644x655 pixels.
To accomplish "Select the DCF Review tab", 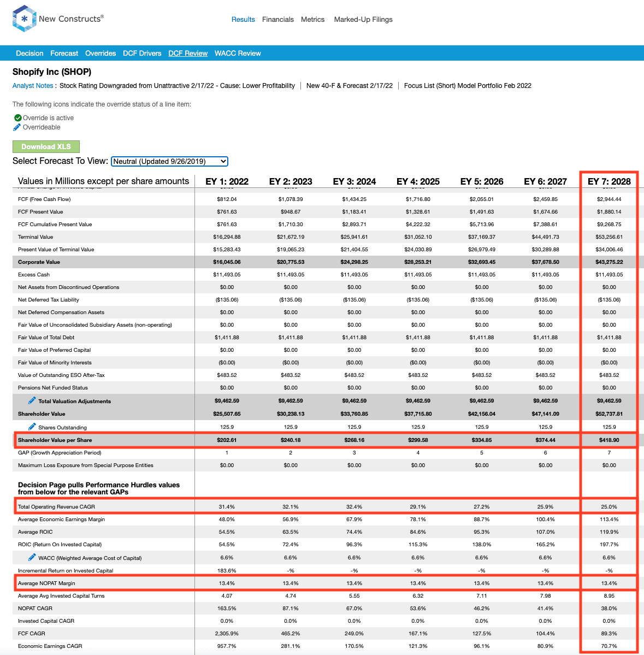I will coord(188,53).
